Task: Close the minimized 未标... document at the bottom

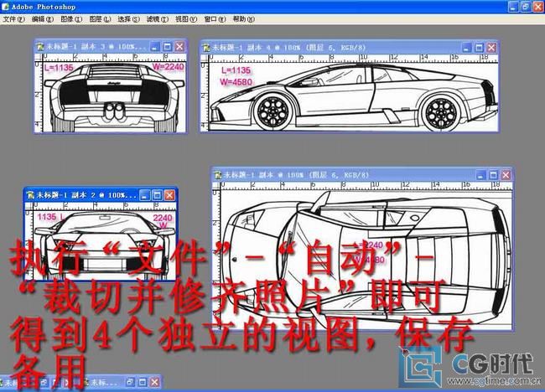Action: pos(155,382)
